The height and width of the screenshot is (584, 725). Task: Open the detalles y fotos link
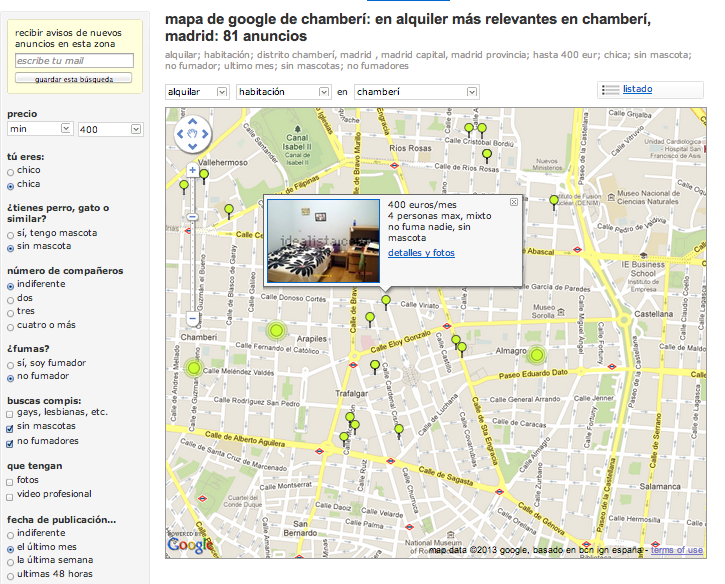coord(421,253)
